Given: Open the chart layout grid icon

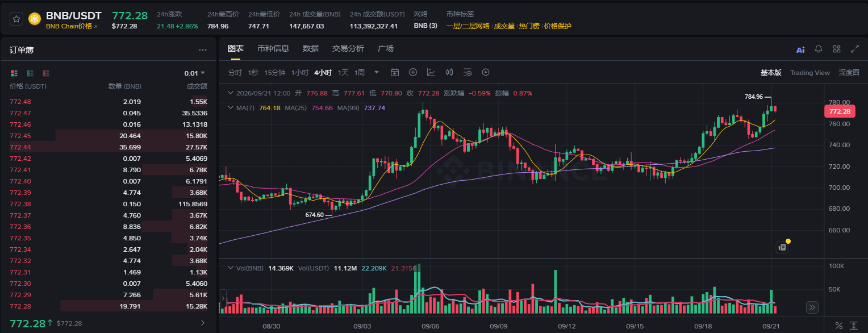Looking at the screenshot, I should pyautogui.click(x=836, y=49).
